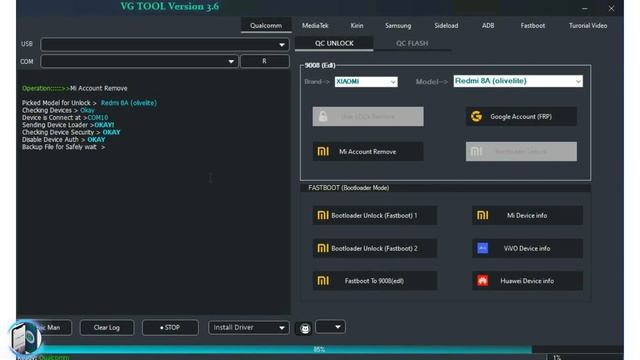
Task: Open the Sideload tab
Action: (x=446, y=25)
